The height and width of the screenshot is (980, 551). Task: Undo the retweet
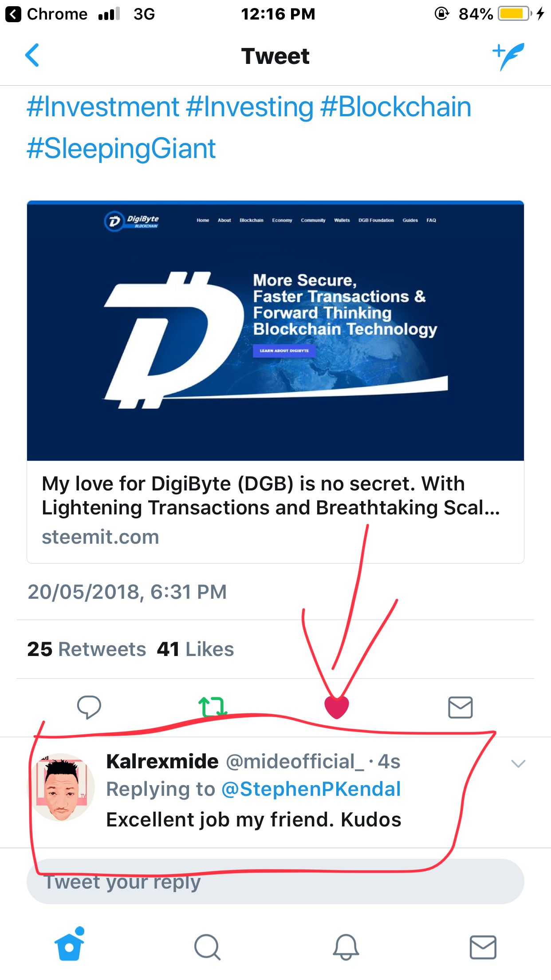[212, 707]
